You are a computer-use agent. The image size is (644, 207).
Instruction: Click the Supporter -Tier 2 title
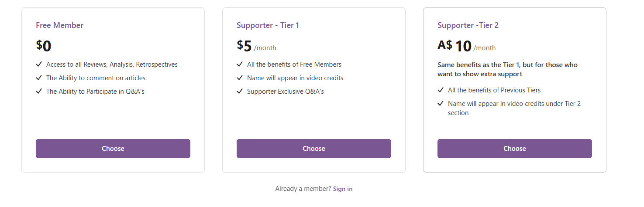[468, 25]
